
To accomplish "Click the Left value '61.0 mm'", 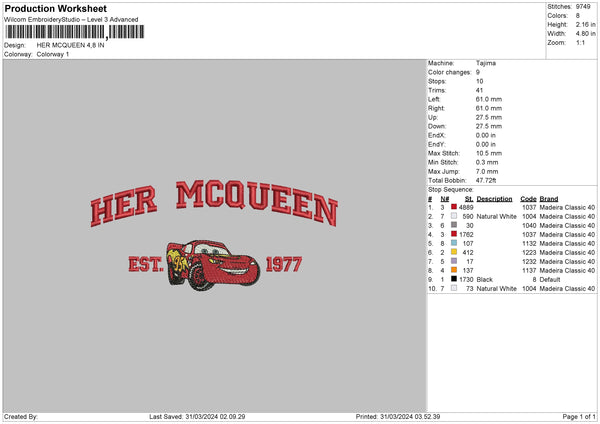I will click(489, 99).
